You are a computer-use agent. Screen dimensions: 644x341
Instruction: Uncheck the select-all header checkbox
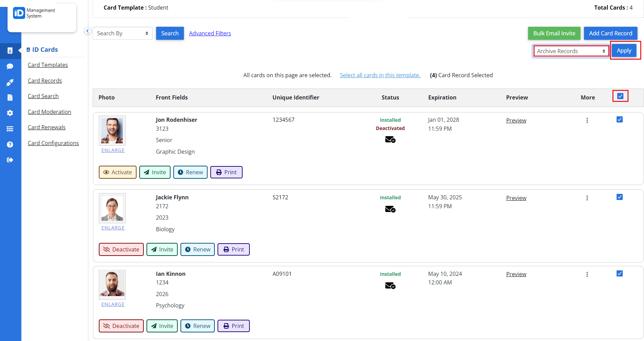click(620, 96)
